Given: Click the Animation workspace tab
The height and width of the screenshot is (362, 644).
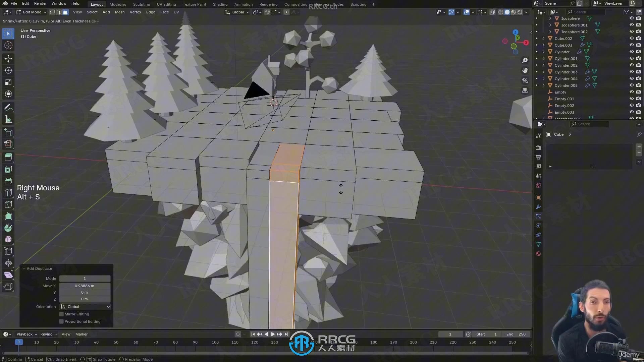Looking at the screenshot, I should tap(243, 4).
